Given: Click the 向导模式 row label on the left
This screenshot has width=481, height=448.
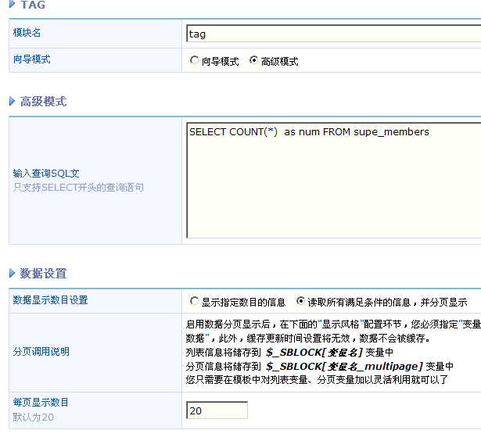Looking at the screenshot, I should pyautogui.click(x=31, y=59).
